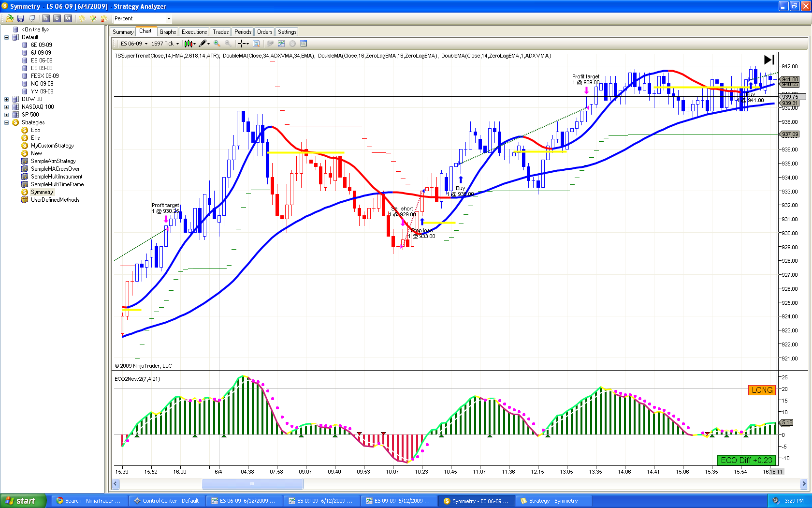This screenshot has width=812, height=508.
Task: Select the NQ 09-09 instrument
Action: pyautogui.click(x=42, y=84)
